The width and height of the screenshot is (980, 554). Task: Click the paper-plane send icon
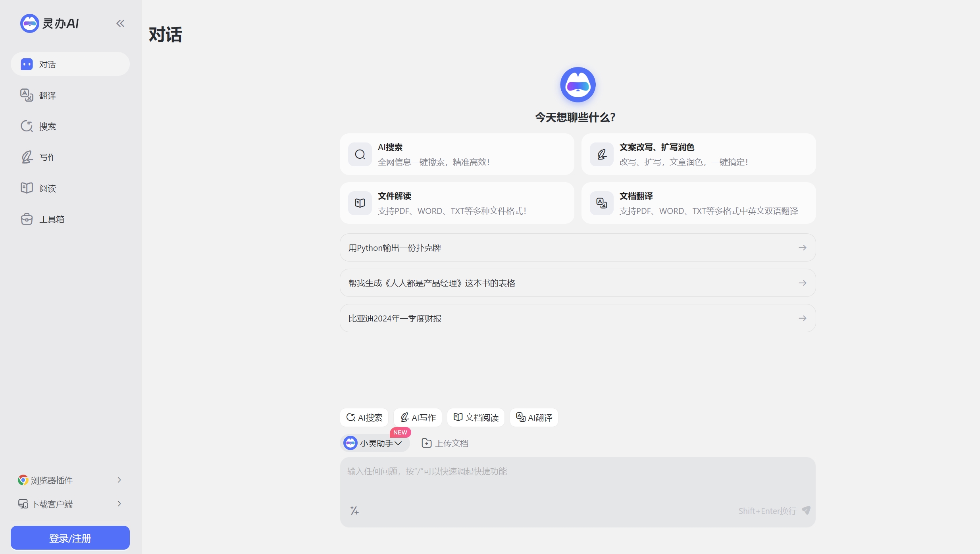click(x=806, y=510)
